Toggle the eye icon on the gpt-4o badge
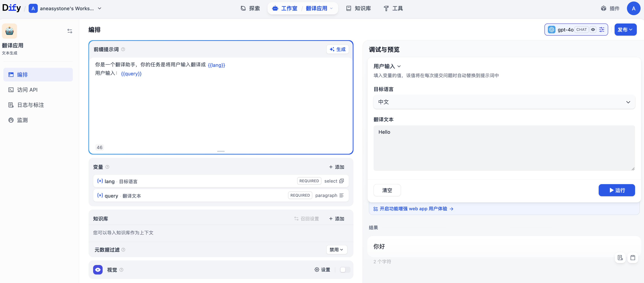 (x=593, y=30)
